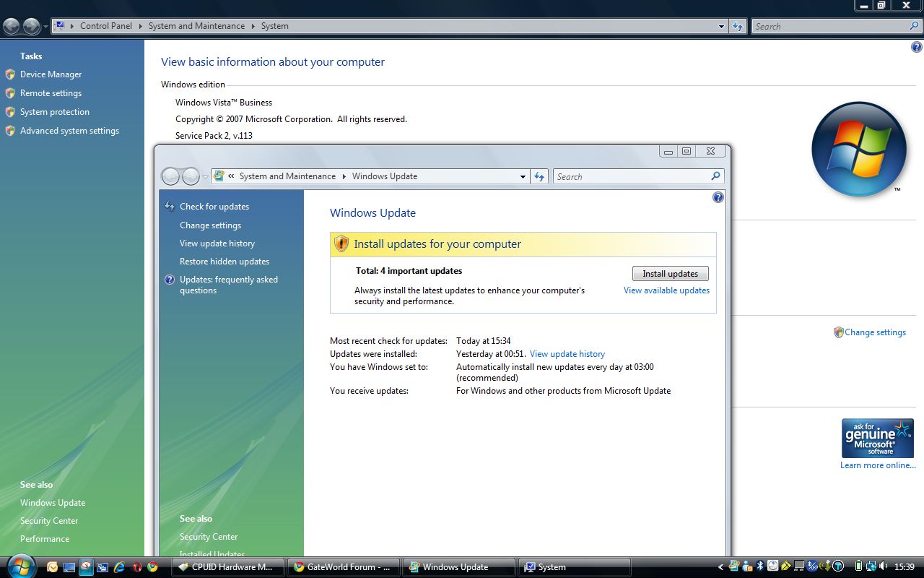Viewport: 924px width, 578px height.
Task: Open Security Center in Windows Update sidebar
Action: click(x=209, y=537)
